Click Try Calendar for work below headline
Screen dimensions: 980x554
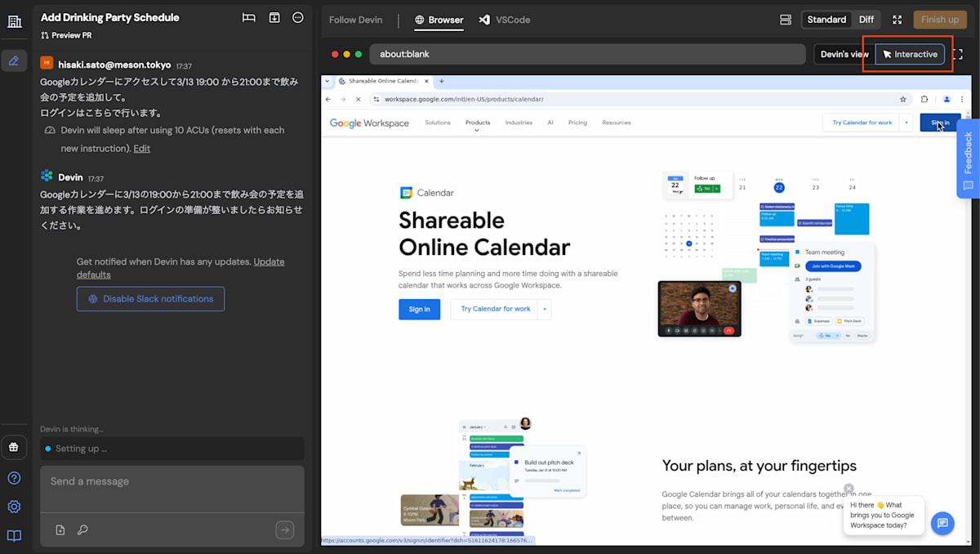pos(495,309)
